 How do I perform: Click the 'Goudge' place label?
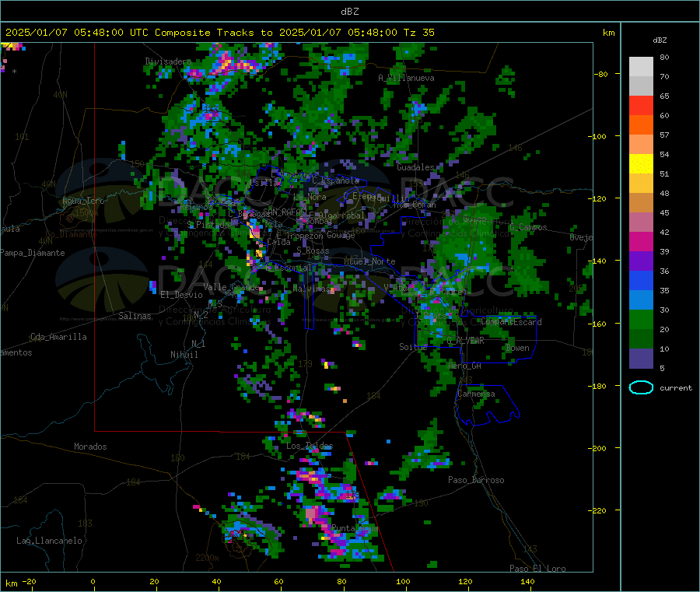click(341, 235)
